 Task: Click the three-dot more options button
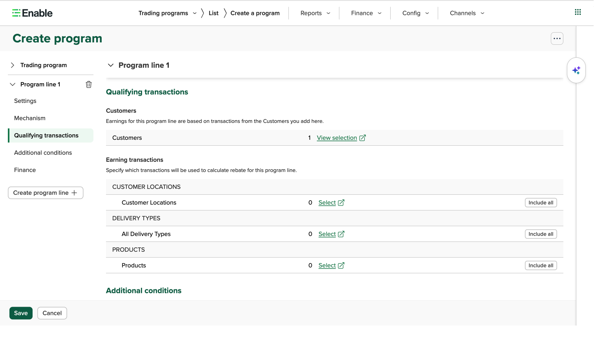[557, 38]
